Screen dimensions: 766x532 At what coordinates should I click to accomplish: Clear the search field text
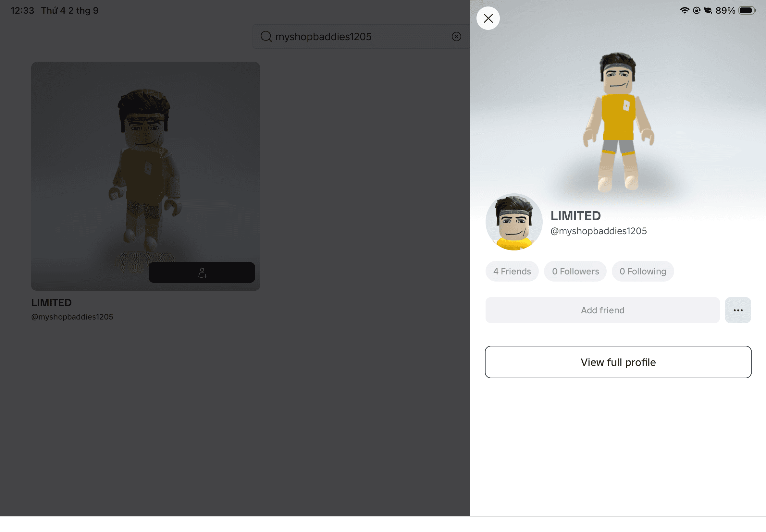[x=456, y=36]
